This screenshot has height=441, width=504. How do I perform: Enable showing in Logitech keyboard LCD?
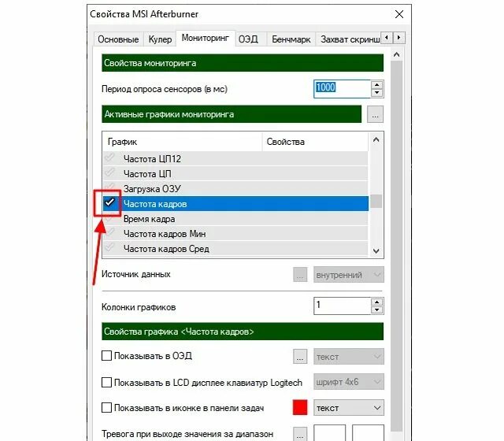pos(107,383)
